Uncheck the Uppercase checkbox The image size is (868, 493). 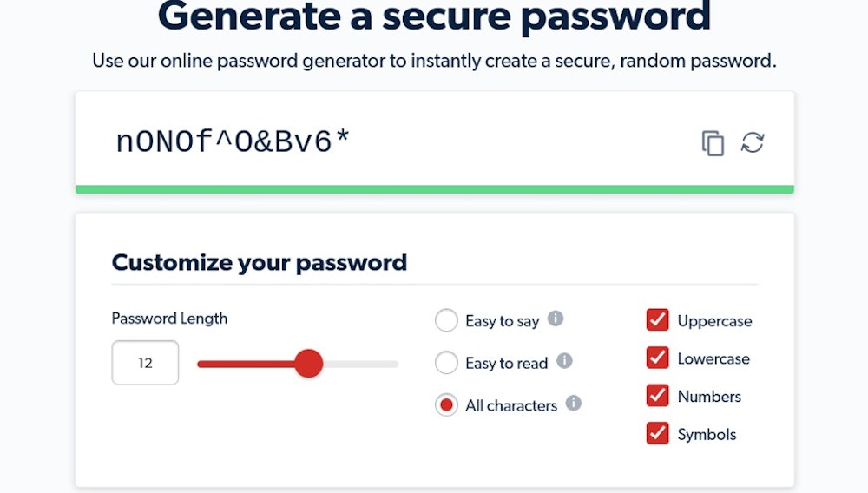pyautogui.click(x=658, y=320)
